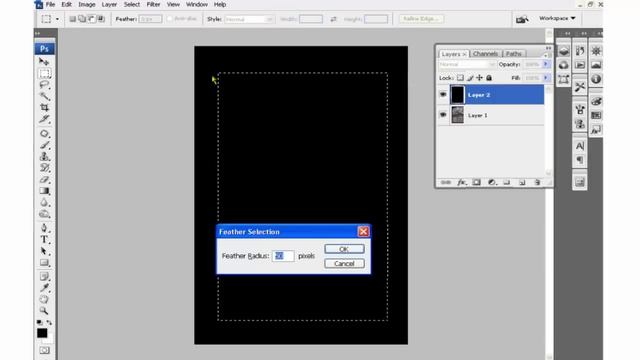This screenshot has height=360, width=640.
Task: Open the Style dropdown in options bar
Action: pyautogui.click(x=249, y=19)
